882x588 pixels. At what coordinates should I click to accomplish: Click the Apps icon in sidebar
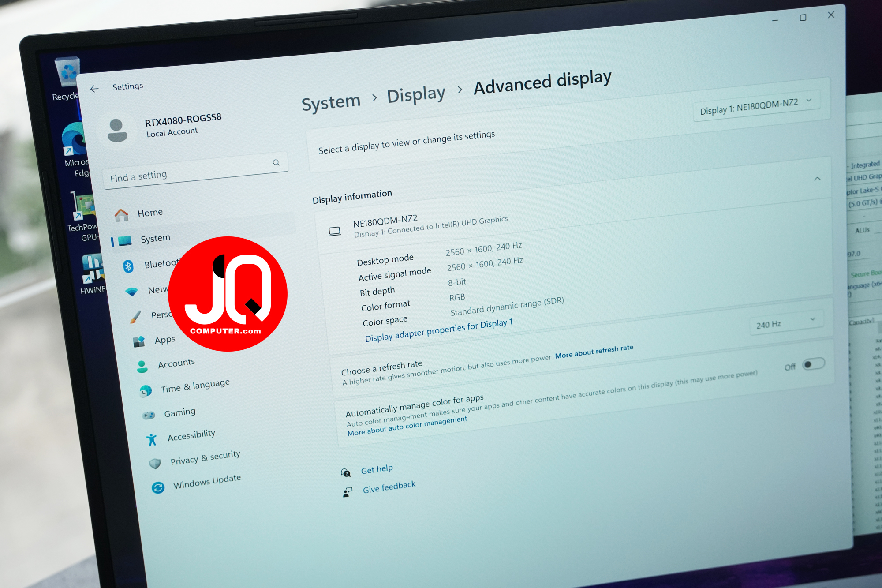[139, 341]
